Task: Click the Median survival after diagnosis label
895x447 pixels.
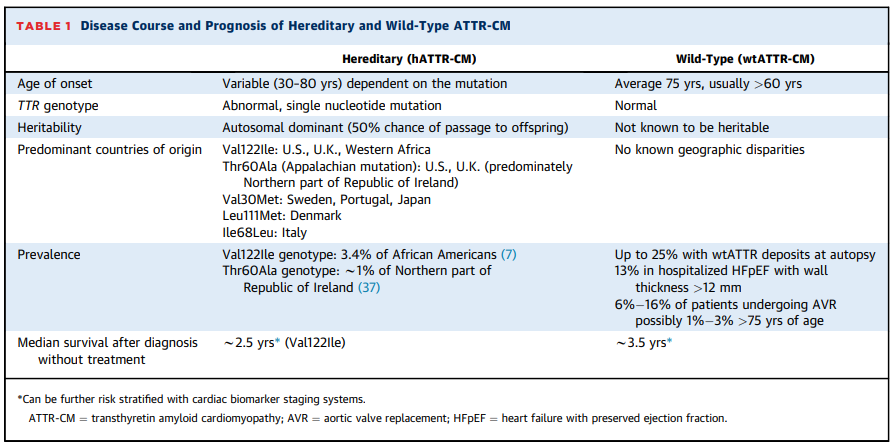Action: pyautogui.click(x=107, y=343)
